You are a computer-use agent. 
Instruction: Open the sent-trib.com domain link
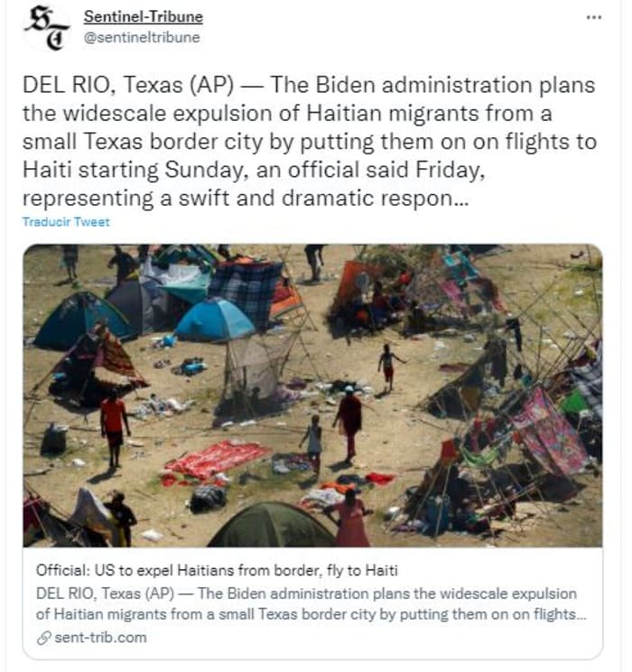pyautogui.click(x=101, y=638)
